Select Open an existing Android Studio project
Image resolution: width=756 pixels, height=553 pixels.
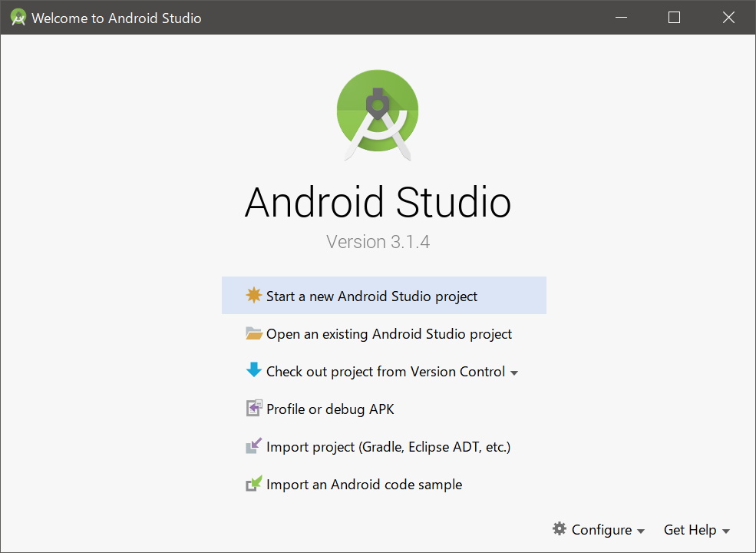[x=388, y=333]
